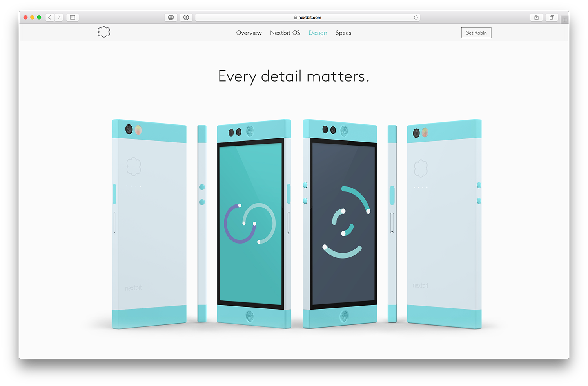This screenshot has height=386, width=588.
Task: Open the Share menu
Action: [536, 17]
